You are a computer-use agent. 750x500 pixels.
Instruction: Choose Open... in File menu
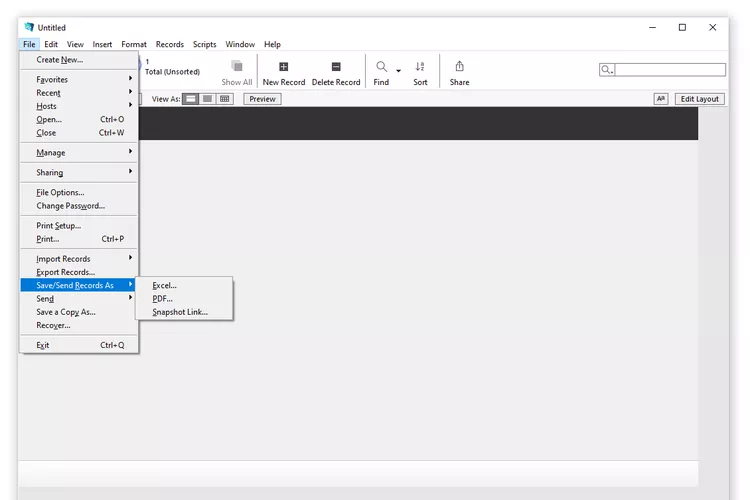tap(79, 120)
